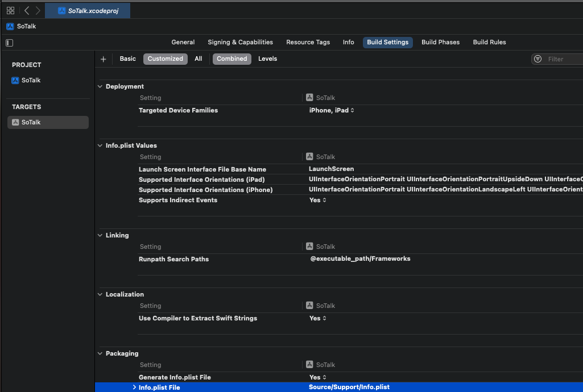Select the Build Settings tab
Screen dimensions: 583x392
tap(388, 42)
